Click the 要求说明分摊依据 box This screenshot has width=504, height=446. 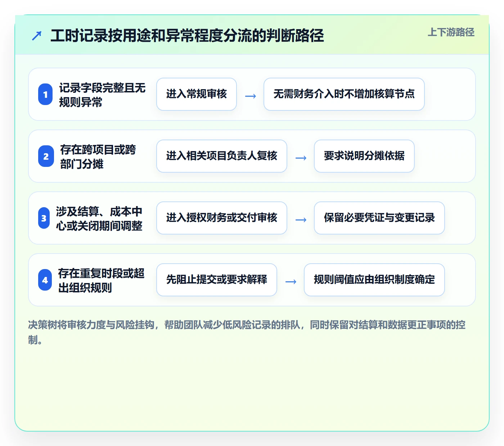click(x=364, y=156)
